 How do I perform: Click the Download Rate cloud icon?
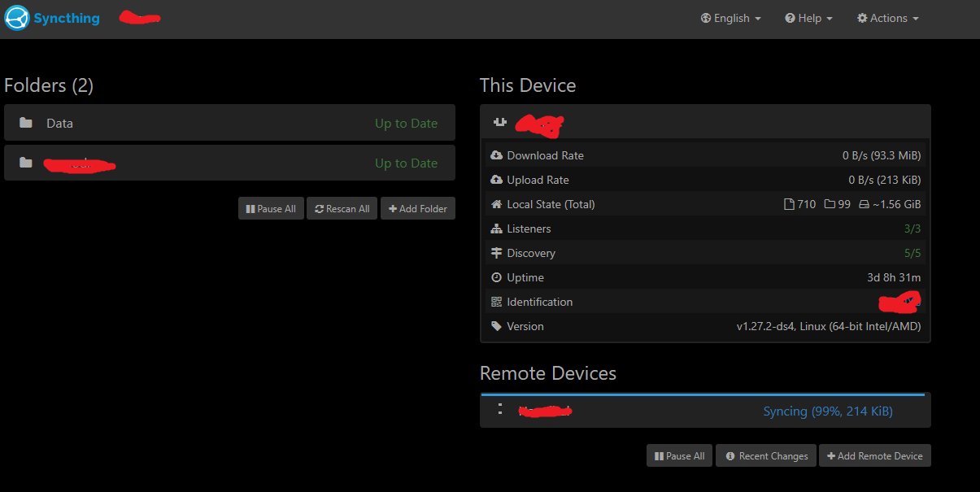497,155
